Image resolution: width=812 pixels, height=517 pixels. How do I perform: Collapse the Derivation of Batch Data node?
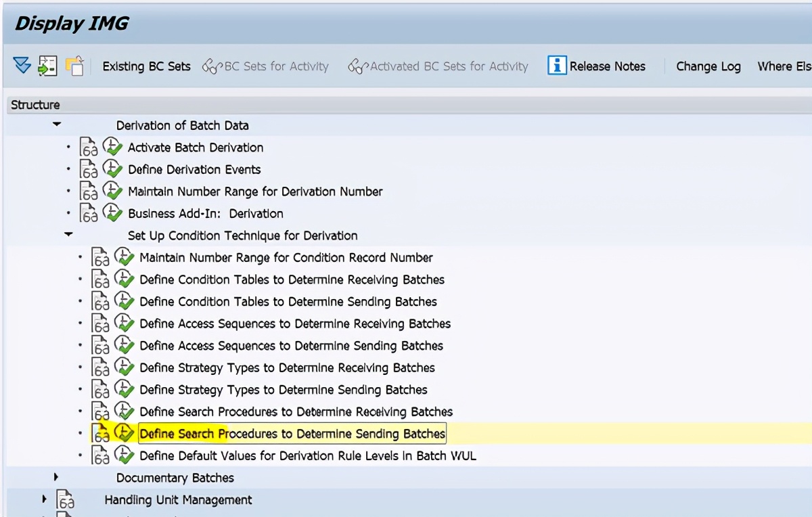pyautogui.click(x=57, y=124)
